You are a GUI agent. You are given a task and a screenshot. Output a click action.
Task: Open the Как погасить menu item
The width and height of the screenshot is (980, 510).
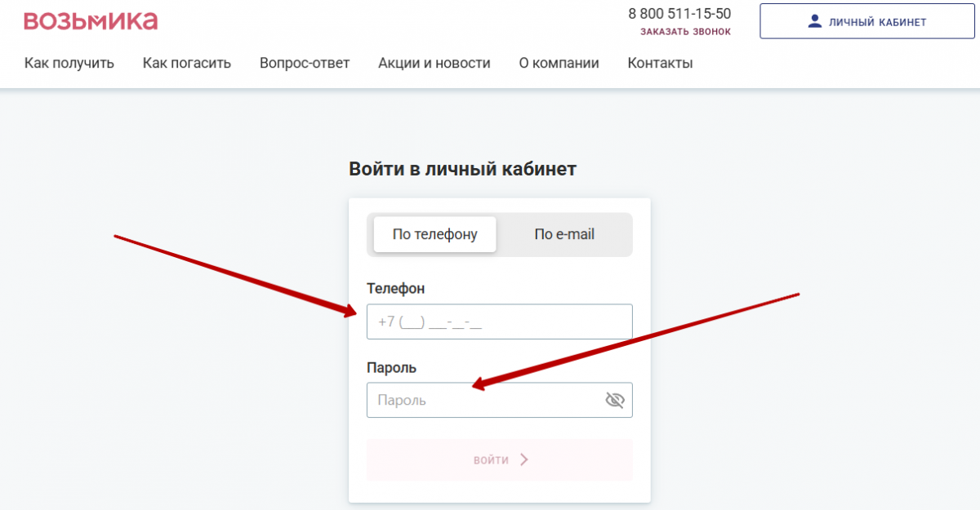click(187, 63)
